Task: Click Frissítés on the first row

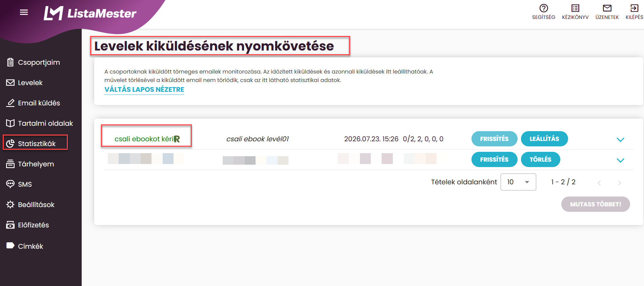Action: (494, 139)
